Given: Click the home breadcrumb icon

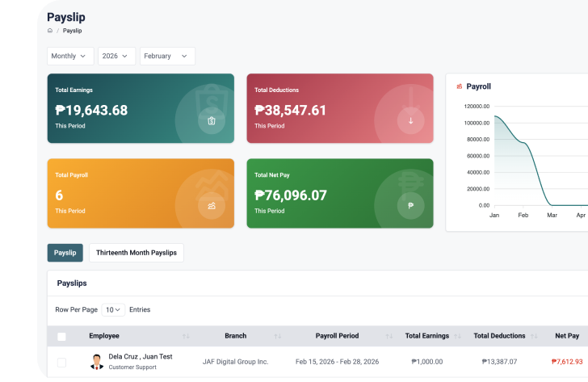Looking at the screenshot, I should coord(50,31).
